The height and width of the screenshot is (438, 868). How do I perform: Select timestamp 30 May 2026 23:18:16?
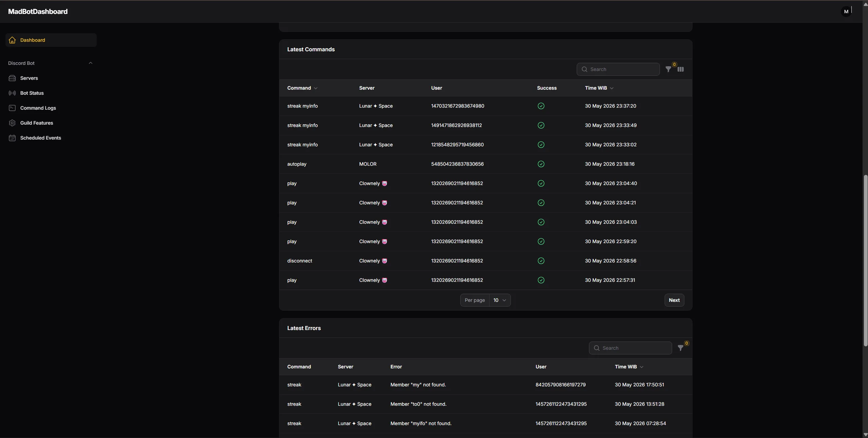click(610, 164)
